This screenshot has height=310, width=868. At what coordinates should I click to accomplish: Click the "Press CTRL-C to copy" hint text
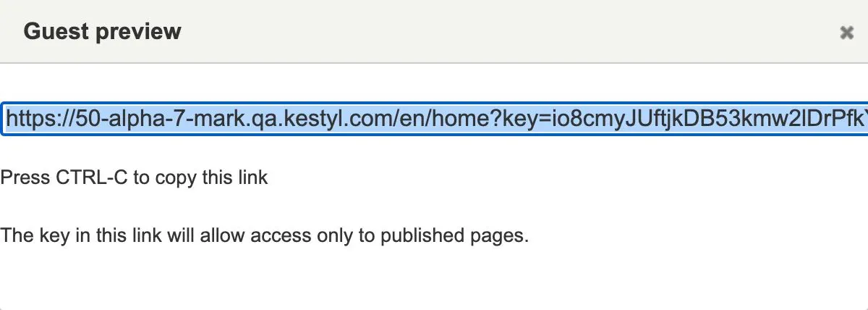coord(134,177)
